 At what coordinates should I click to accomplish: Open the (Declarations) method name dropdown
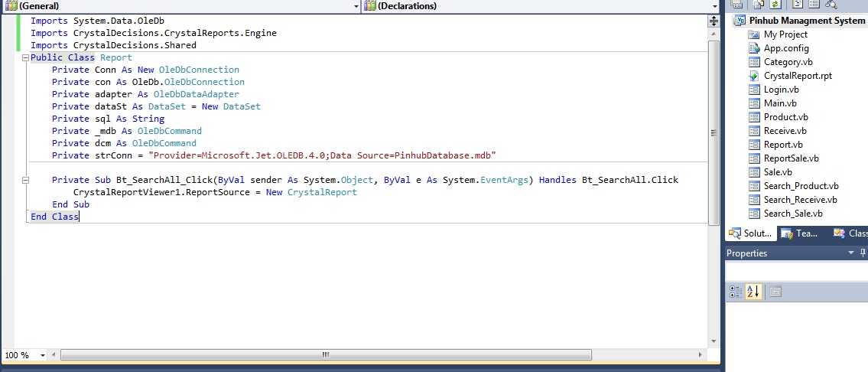tap(715, 5)
